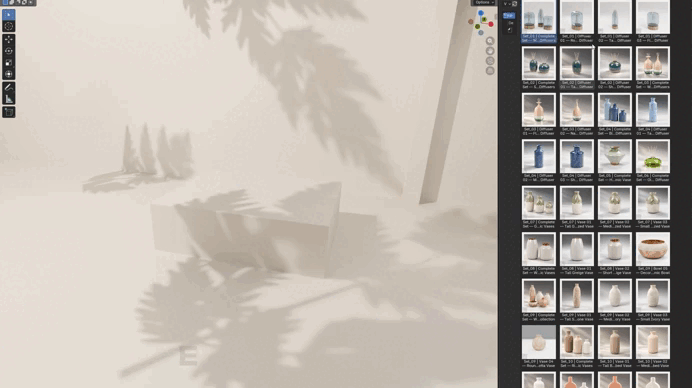Viewport: 692px width, 388px height.
Task: Select Set_06 green glass diffuser thumbnail
Action: (653, 160)
